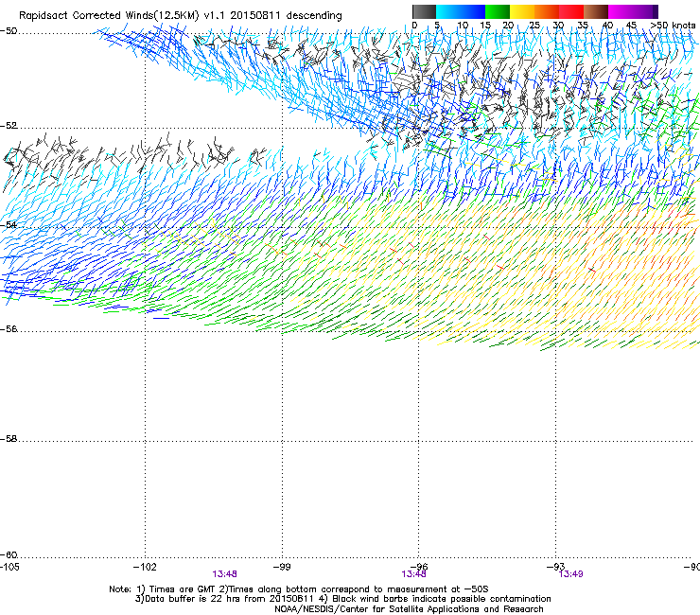Click note about black wind barbs contamination

pos(435,599)
